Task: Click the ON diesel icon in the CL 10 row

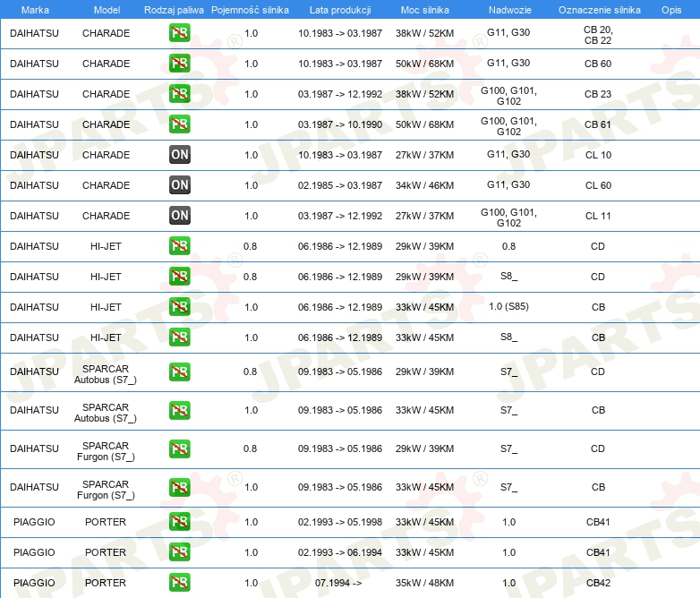Action: coord(179,155)
